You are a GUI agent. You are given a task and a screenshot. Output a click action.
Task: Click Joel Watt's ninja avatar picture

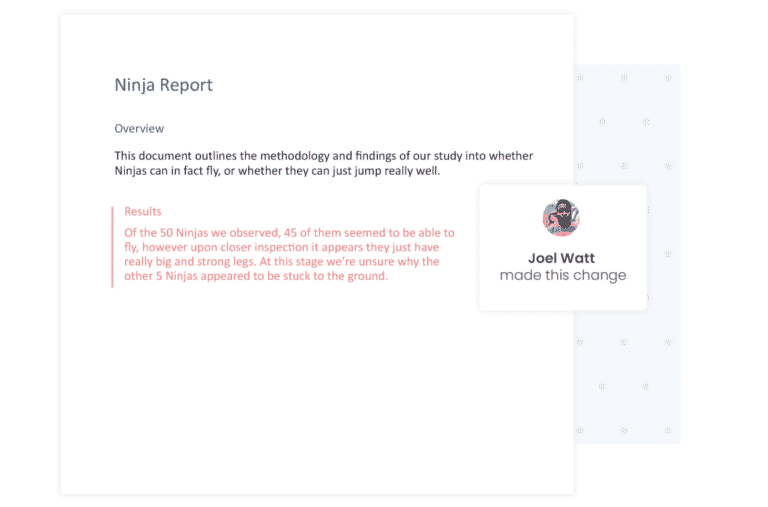pyautogui.click(x=561, y=218)
